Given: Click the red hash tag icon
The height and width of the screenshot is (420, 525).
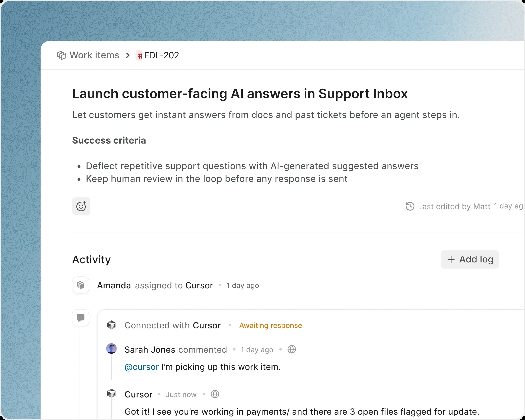Looking at the screenshot, I should tap(140, 55).
